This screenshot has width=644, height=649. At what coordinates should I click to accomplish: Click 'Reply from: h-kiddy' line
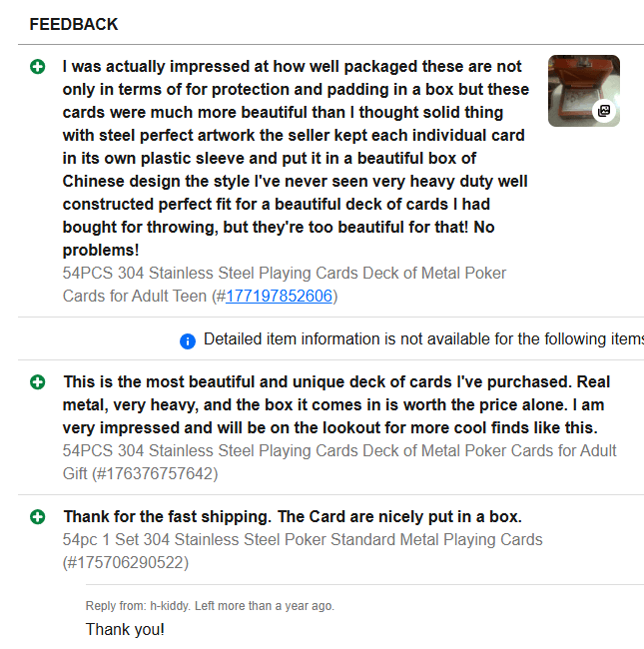point(210,606)
